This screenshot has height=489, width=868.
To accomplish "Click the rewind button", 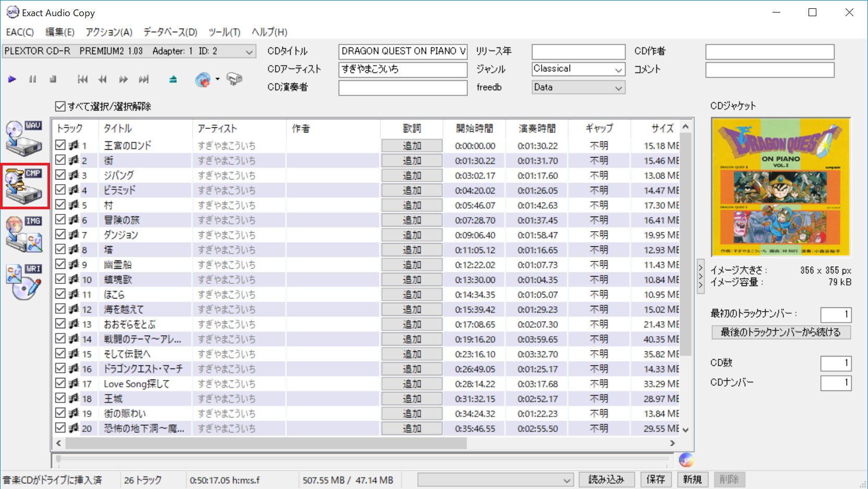I will pyautogui.click(x=103, y=79).
